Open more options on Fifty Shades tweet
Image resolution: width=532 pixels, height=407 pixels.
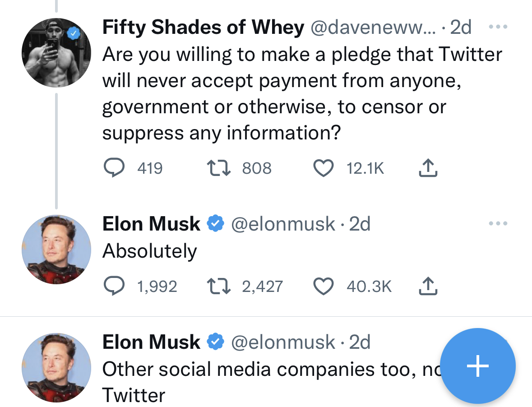click(498, 28)
